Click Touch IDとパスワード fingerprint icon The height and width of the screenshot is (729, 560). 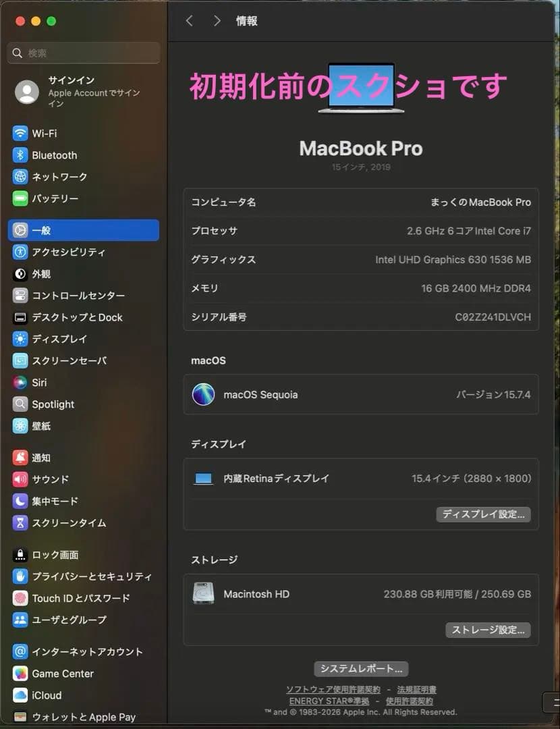tap(20, 598)
